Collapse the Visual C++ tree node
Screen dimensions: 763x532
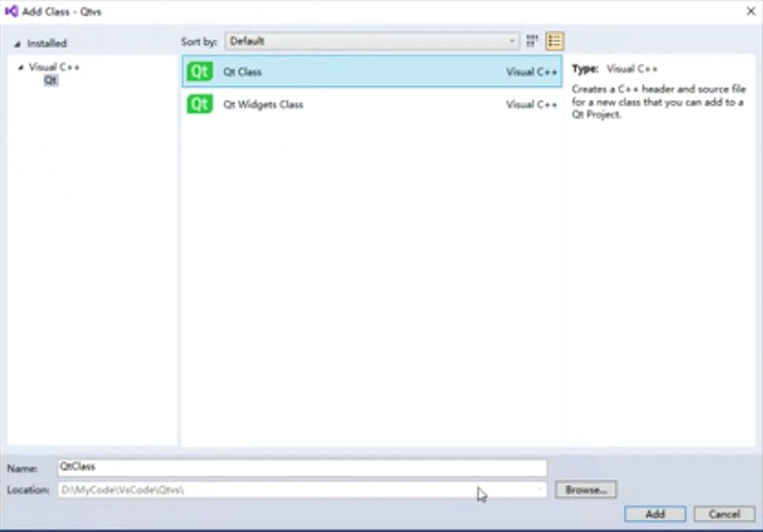pyautogui.click(x=21, y=68)
